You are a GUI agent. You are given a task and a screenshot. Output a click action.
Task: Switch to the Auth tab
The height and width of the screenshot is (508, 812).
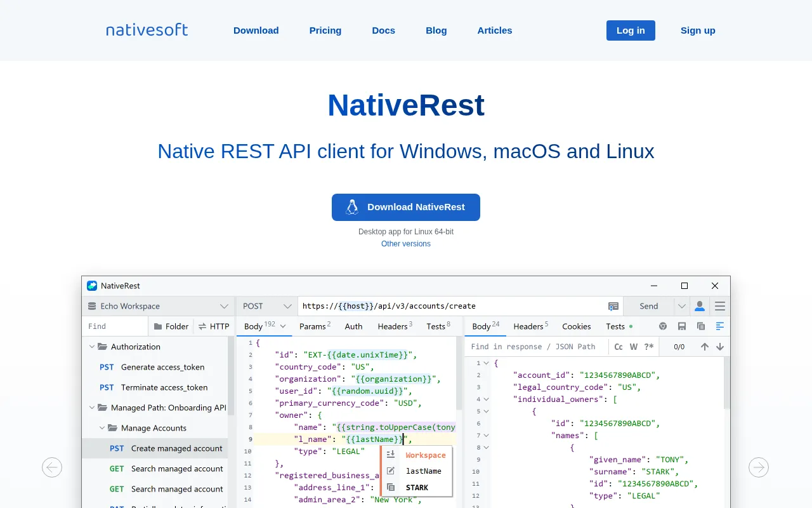353,326
